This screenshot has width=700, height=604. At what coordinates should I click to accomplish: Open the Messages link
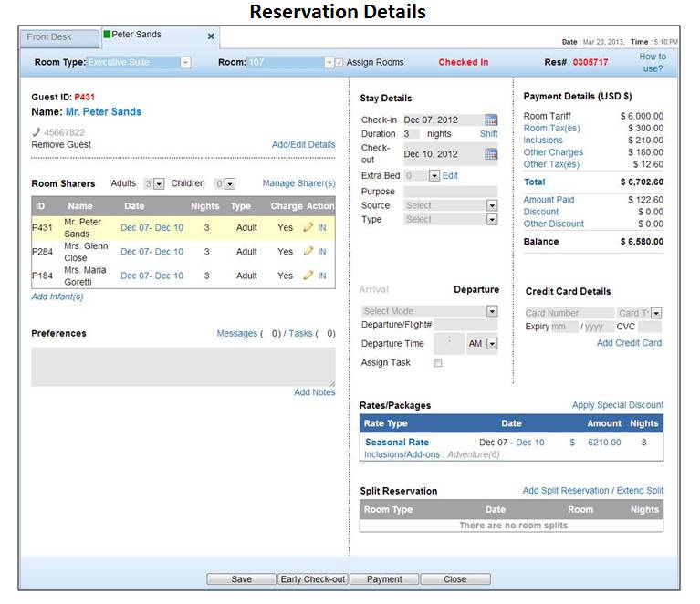click(x=237, y=333)
